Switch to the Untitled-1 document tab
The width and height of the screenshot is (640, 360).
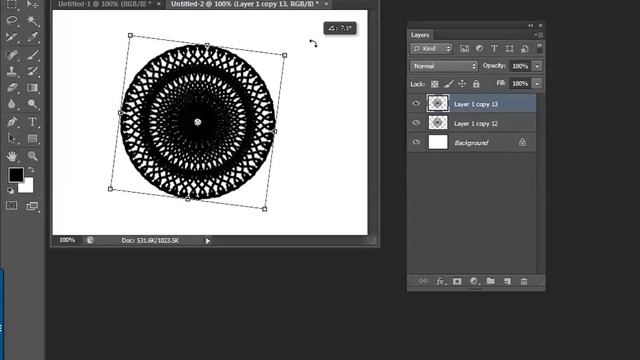tap(104, 4)
